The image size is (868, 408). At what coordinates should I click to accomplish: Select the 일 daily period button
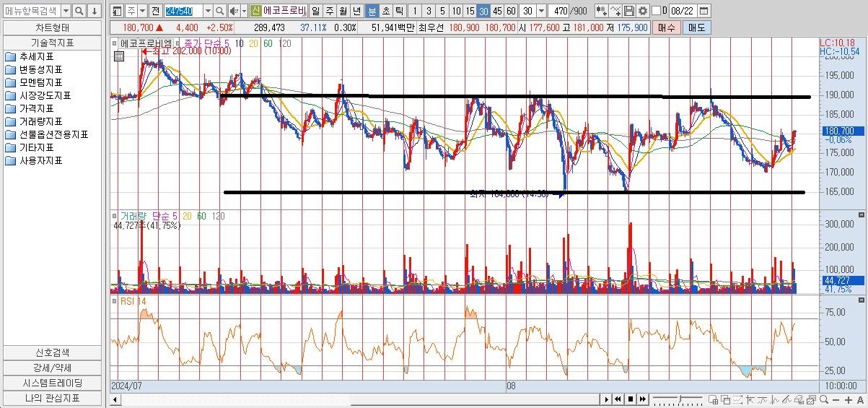point(316,11)
